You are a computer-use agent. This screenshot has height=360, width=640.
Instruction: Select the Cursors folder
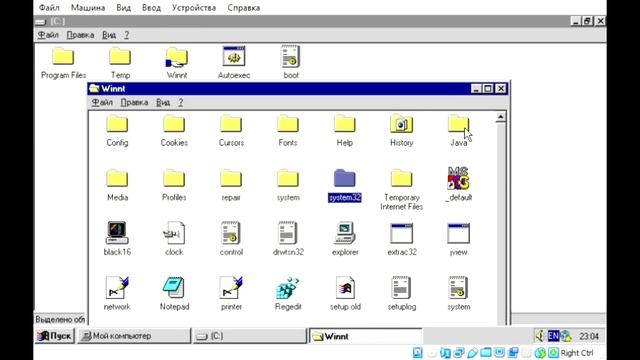point(231,124)
